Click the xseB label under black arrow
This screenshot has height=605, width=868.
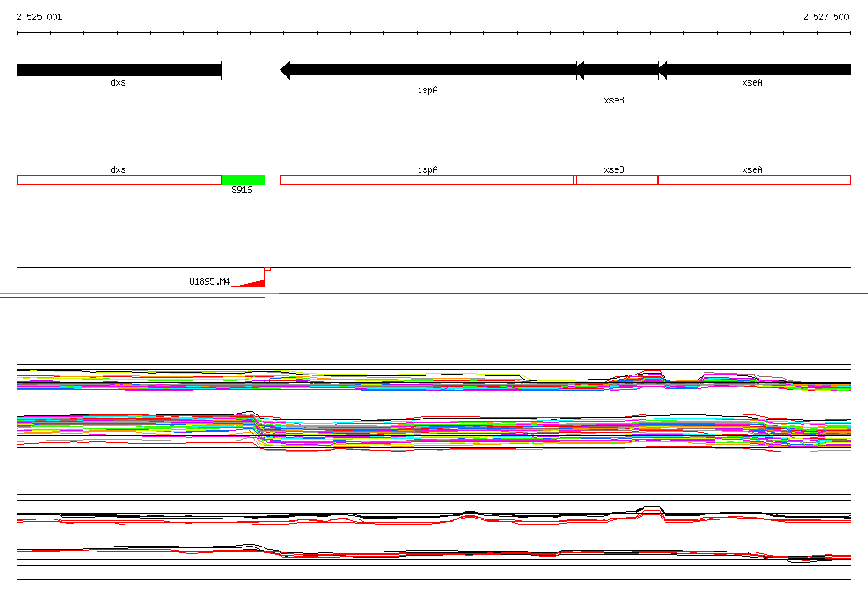coord(614,100)
